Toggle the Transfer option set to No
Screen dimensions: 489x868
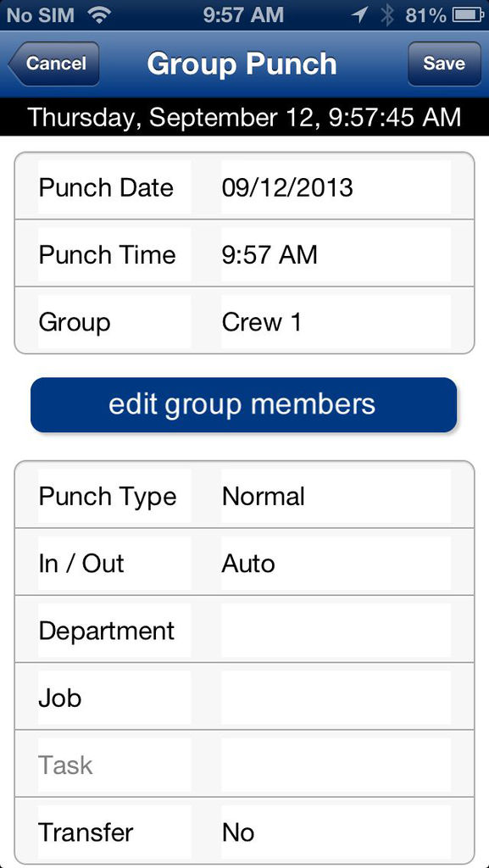pyautogui.click(x=336, y=832)
